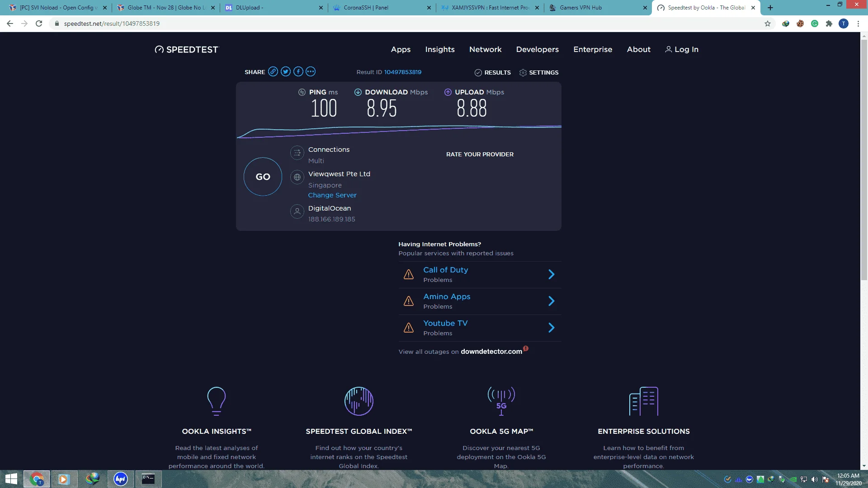Click the Call of Duty warning icon
868x488 pixels.
(x=409, y=275)
